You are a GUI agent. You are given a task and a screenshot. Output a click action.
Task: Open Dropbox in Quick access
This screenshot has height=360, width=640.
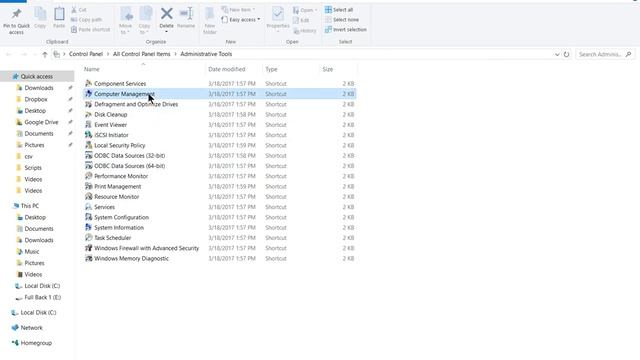[36, 99]
